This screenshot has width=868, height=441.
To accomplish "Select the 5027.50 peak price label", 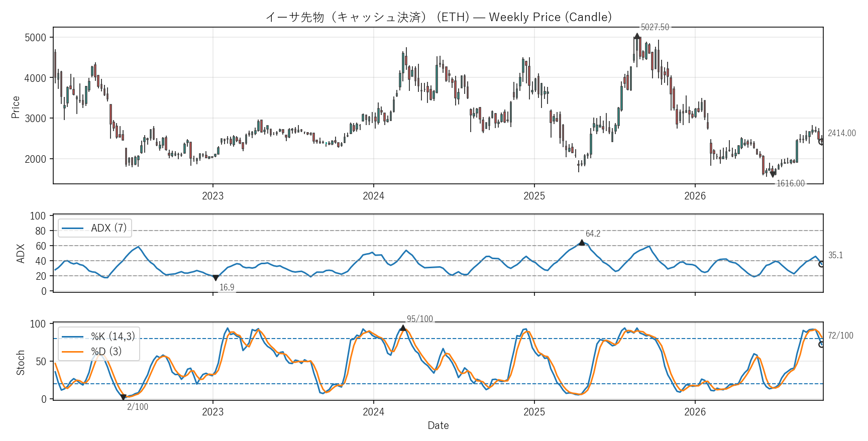I will tap(655, 27).
